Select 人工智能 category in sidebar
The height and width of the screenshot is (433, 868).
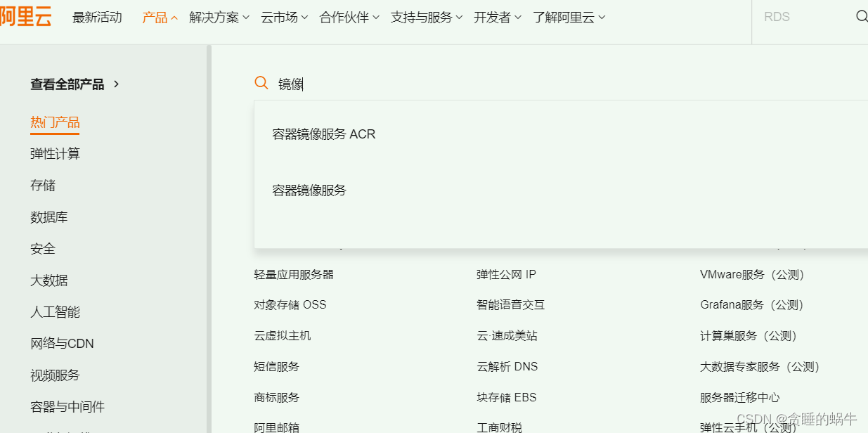coord(56,311)
